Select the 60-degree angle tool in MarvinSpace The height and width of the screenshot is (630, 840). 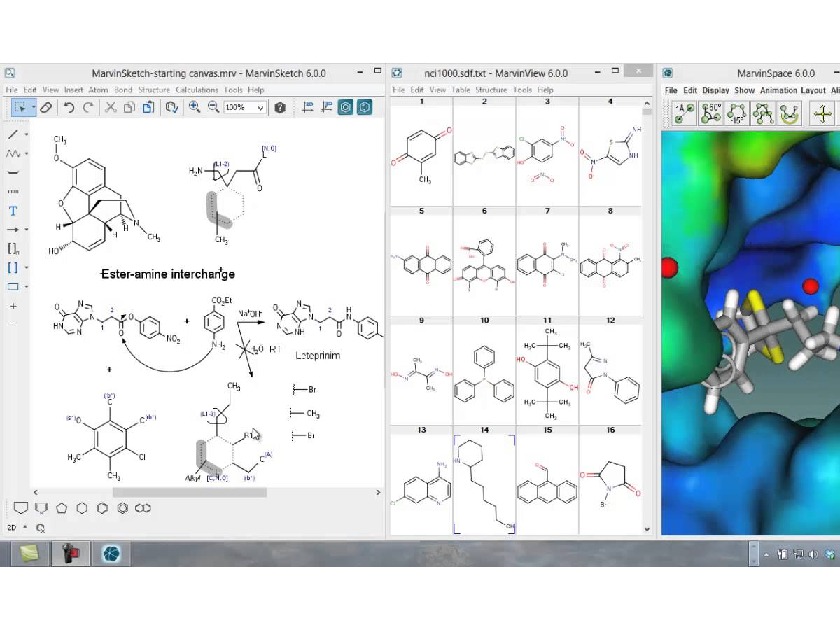(712, 112)
